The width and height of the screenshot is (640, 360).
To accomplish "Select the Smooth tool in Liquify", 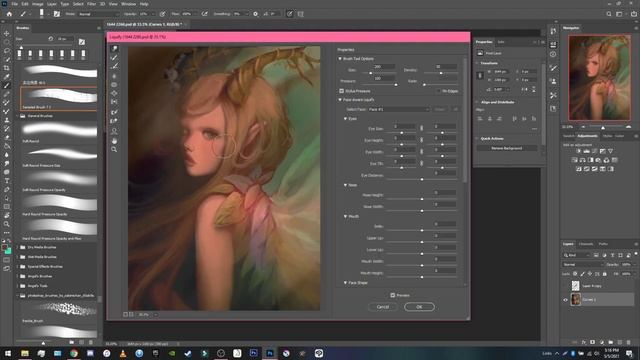I will click(114, 66).
